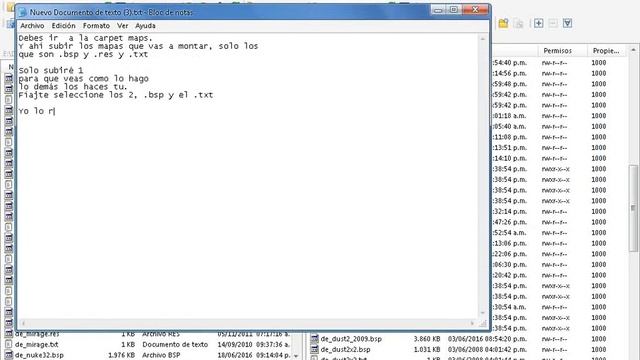Click the Notepad document icon in title bar
Image resolution: width=640 pixels, height=360 pixels.
(23, 12)
